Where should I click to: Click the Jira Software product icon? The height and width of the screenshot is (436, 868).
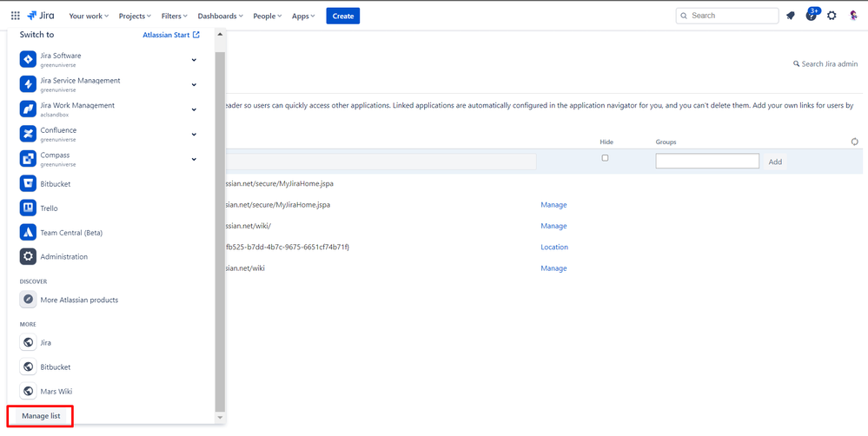[28, 59]
